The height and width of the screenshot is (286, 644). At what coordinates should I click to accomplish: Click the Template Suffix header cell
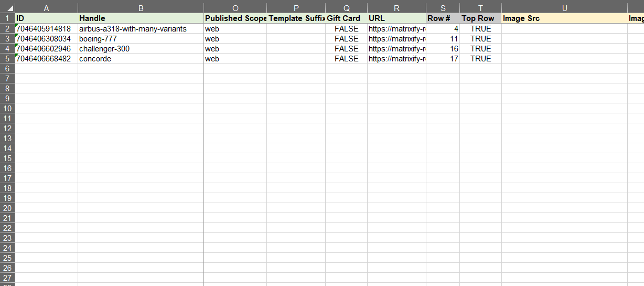(x=296, y=18)
